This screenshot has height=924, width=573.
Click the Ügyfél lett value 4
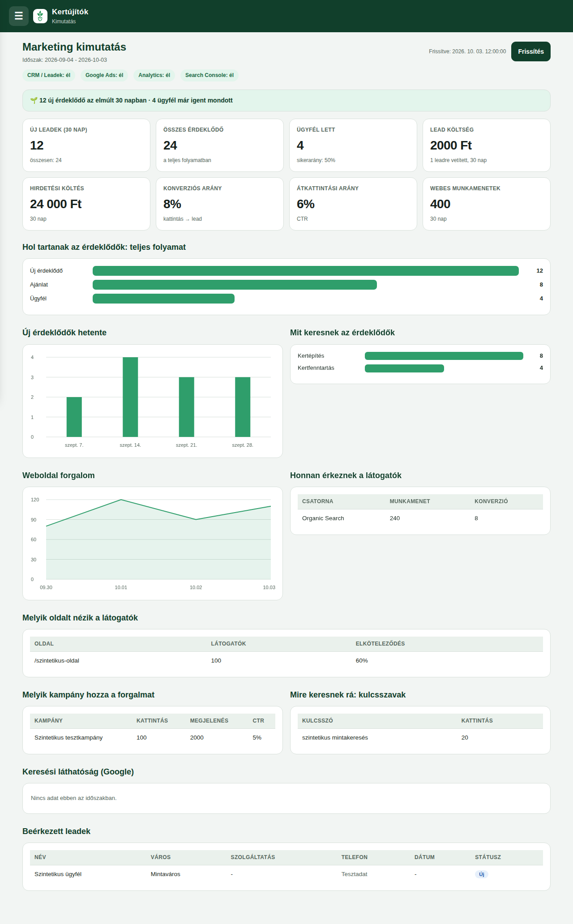[300, 145]
